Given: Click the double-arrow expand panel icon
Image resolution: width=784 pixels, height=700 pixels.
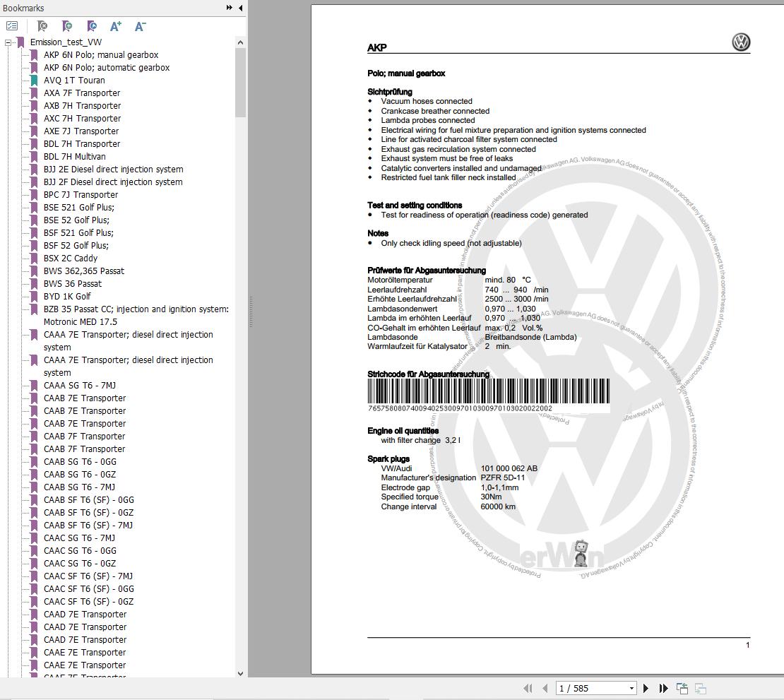Looking at the screenshot, I should (230, 8).
